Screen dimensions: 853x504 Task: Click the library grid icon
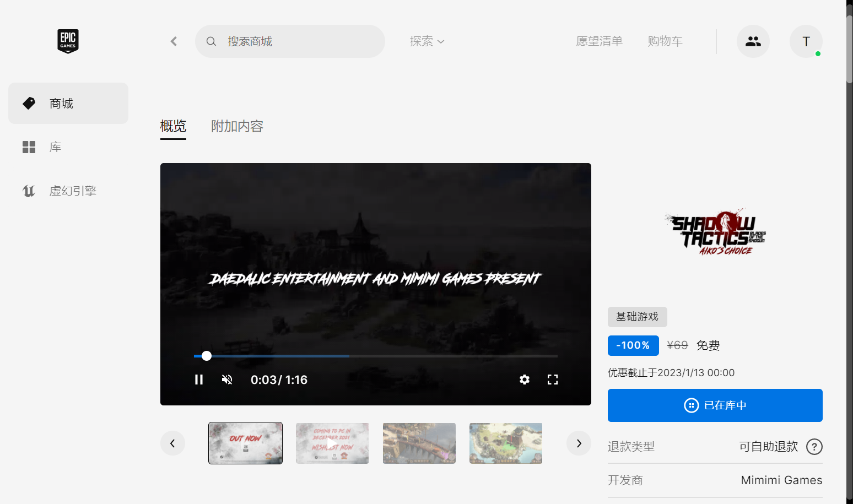[x=29, y=147]
